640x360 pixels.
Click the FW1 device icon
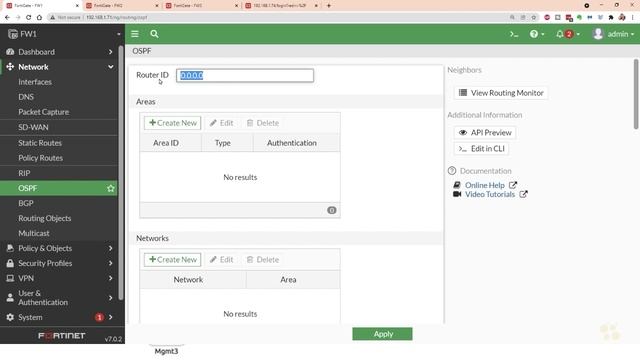pos(13,34)
